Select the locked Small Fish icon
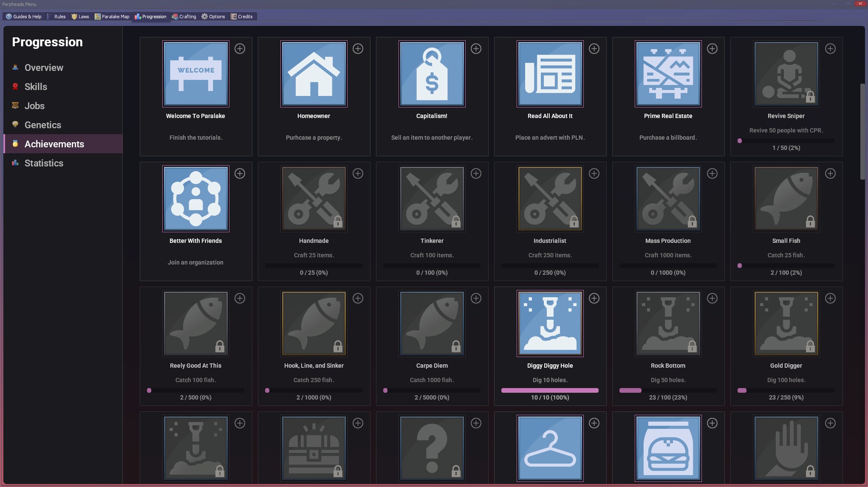 786,199
